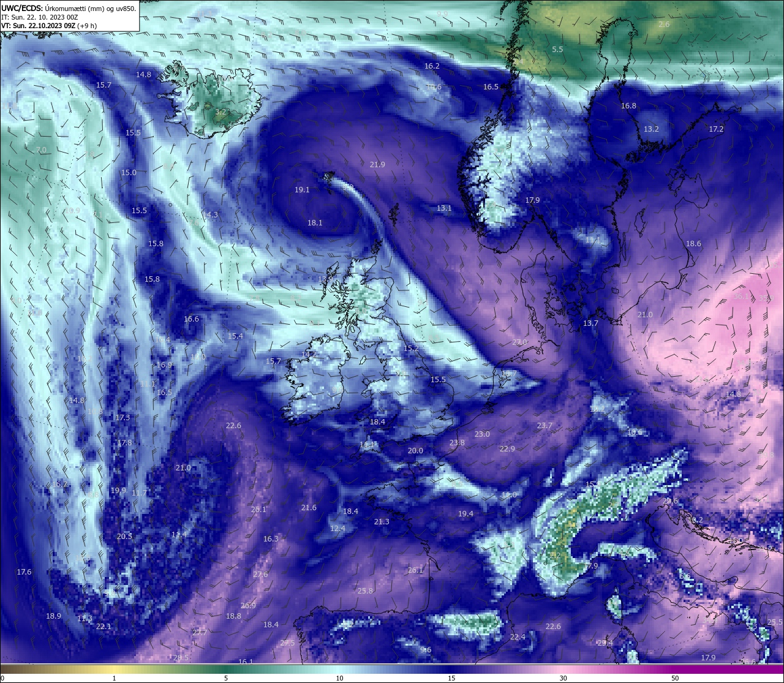784x683 pixels.
Task: Click the 20.0 value south of England
Action: (x=415, y=451)
